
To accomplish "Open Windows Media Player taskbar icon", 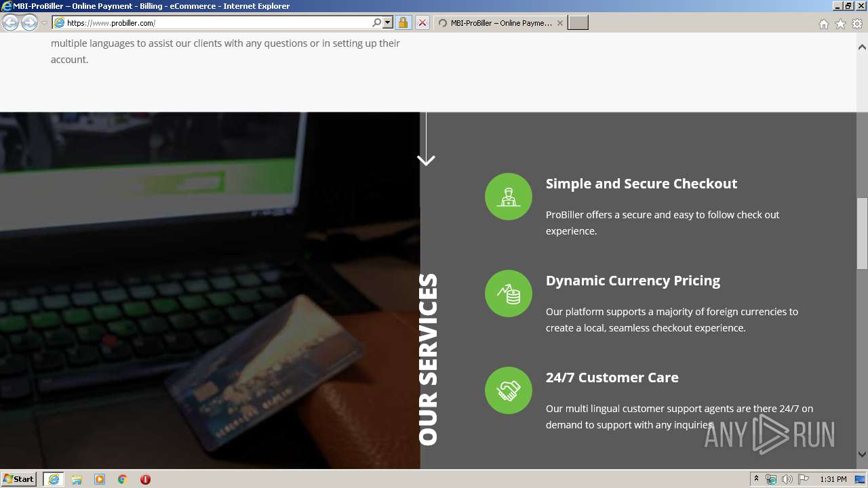I will click(100, 479).
